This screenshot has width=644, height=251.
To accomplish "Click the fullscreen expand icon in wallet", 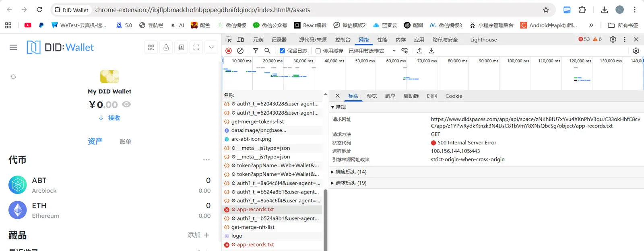I will click(x=196, y=47).
